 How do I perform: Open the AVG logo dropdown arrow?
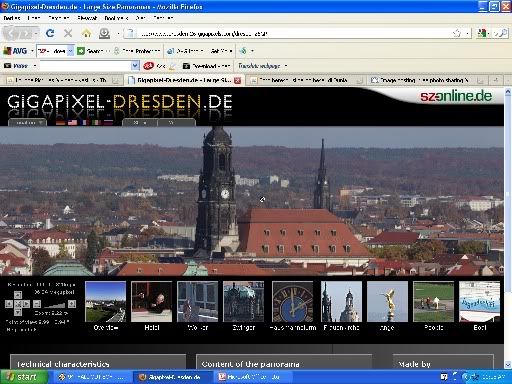[32, 51]
